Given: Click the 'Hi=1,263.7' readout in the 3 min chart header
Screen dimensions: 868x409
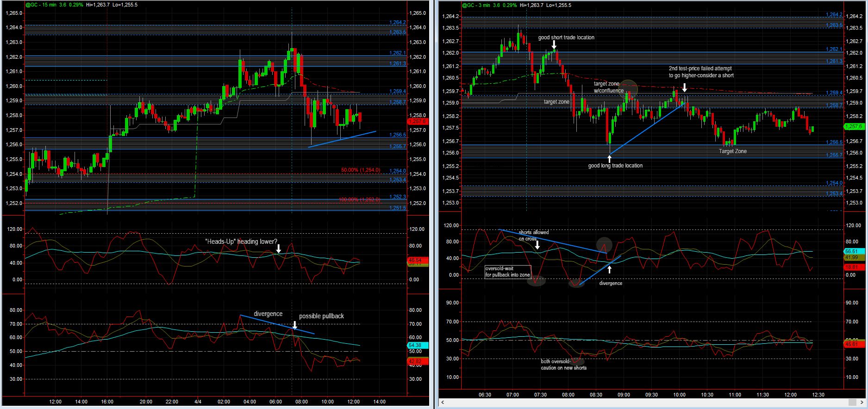Looking at the screenshot, I should pyautogui.click(x=532, y=5).
